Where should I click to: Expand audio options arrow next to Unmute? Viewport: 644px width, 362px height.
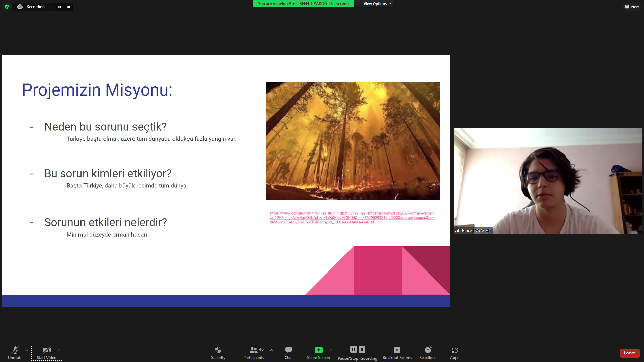click(26, 350)
